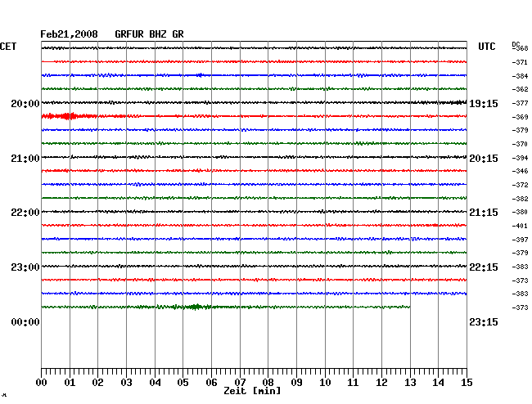Click minute 04 on the Zeit axis
532x404 pixels.
[155, 383]
